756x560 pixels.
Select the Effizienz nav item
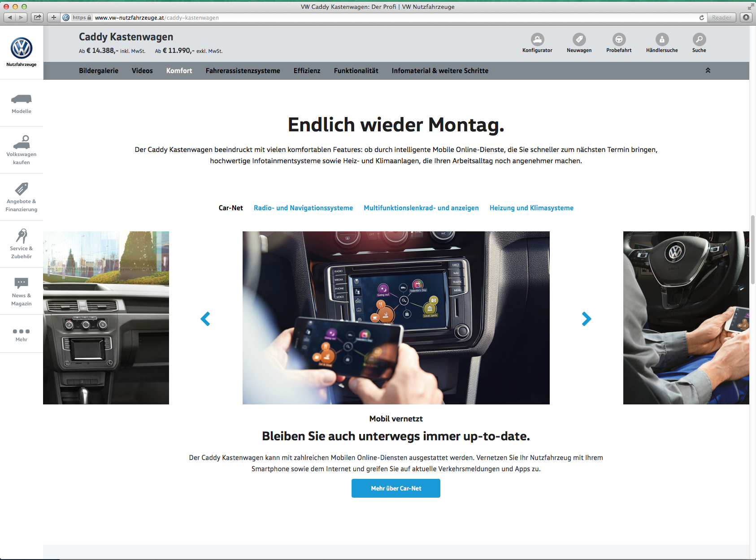point(307,71)
